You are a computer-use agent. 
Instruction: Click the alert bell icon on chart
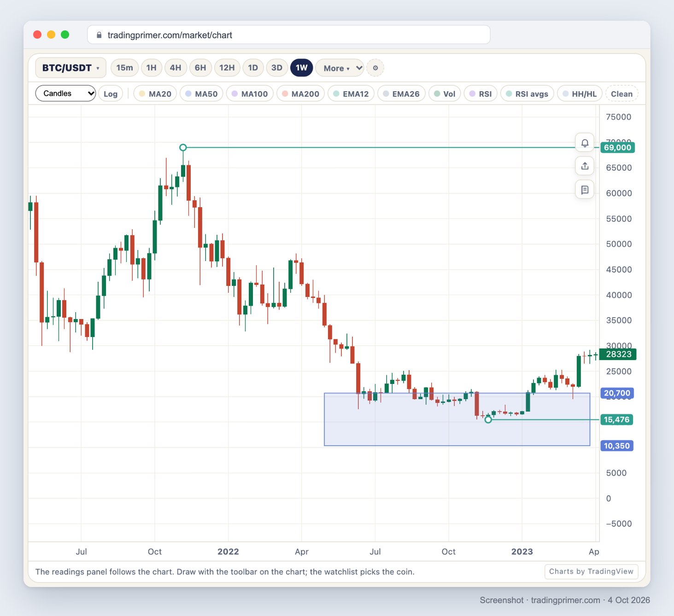tap(585, 143)
